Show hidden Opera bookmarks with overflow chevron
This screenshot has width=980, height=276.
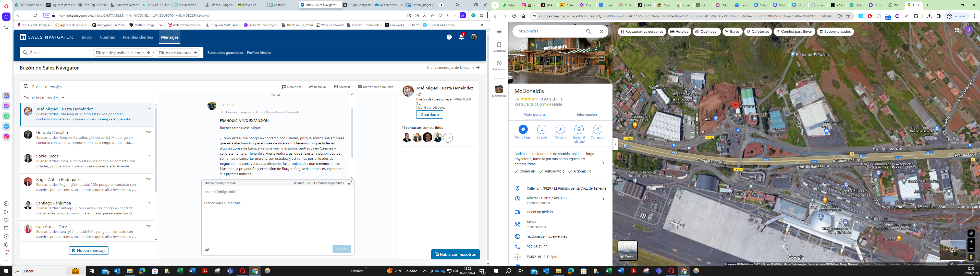pos(482,25)
